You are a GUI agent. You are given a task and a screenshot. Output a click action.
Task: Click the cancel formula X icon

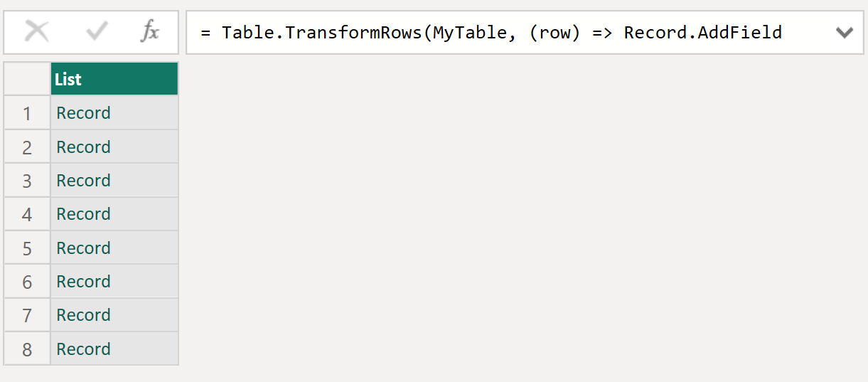click(x=36, y=32)
